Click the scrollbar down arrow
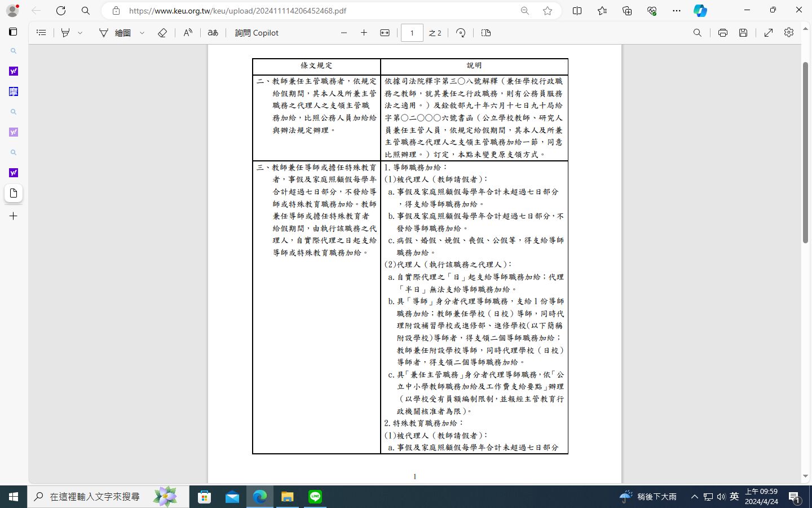This screenshot has height=508, width=812. click(806, 476)
